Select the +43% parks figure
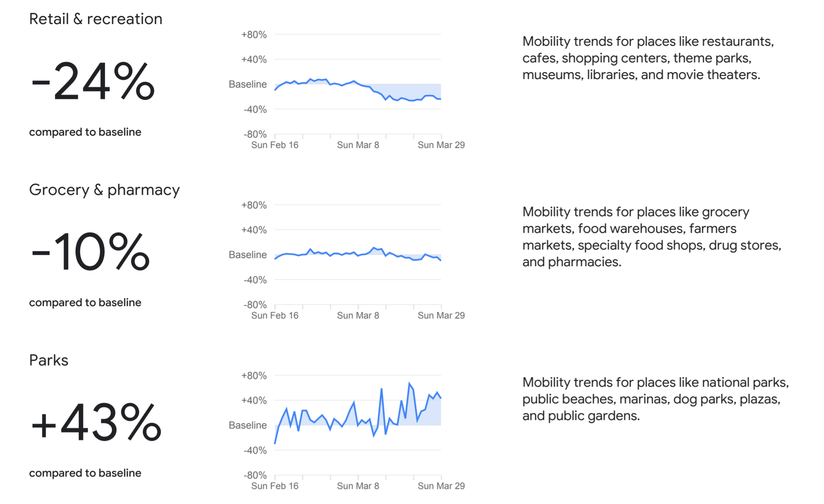This screenshot has width=824, height=504. (x=96, y=422)
